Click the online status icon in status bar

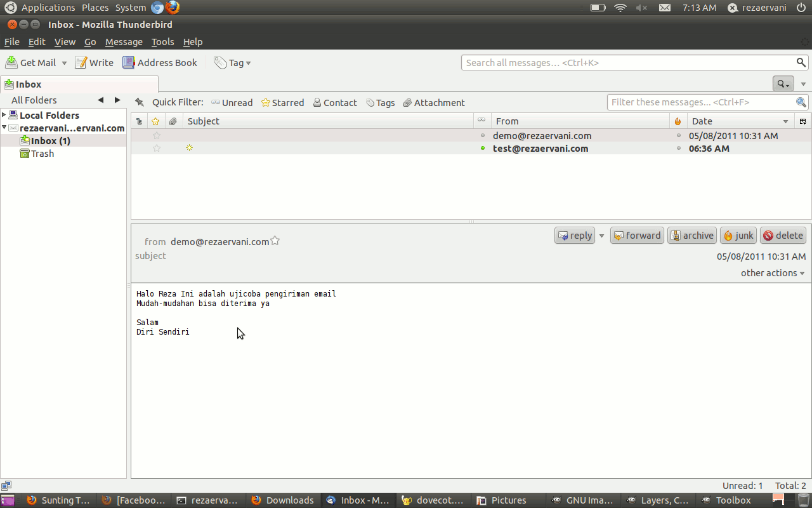click(6, 486)
